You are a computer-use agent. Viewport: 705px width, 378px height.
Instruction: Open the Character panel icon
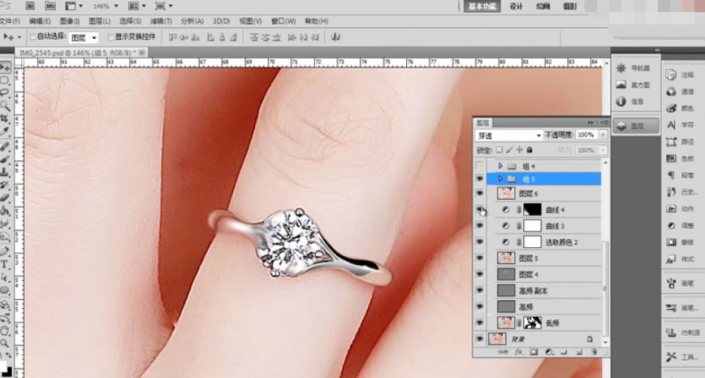[x=671, y=125]
